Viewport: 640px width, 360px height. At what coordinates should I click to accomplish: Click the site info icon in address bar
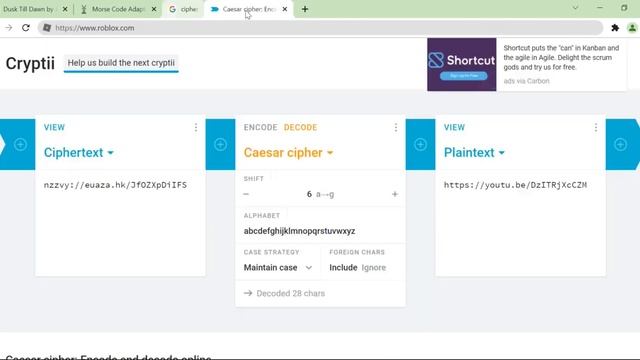pos(47,28)
